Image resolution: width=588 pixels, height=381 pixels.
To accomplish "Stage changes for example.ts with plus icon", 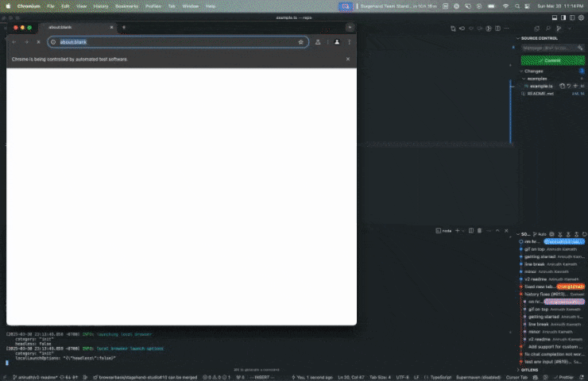I will [x=575, y=86].
